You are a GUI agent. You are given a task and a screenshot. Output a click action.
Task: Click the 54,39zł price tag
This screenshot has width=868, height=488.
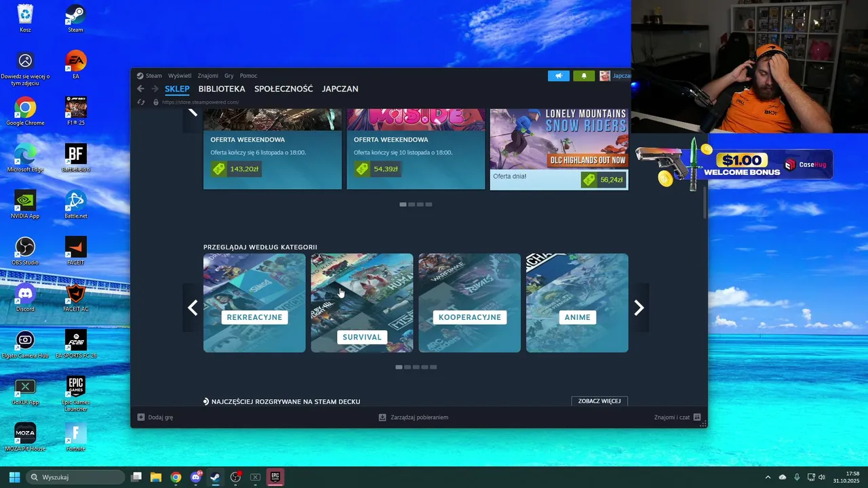pos(377,169)
